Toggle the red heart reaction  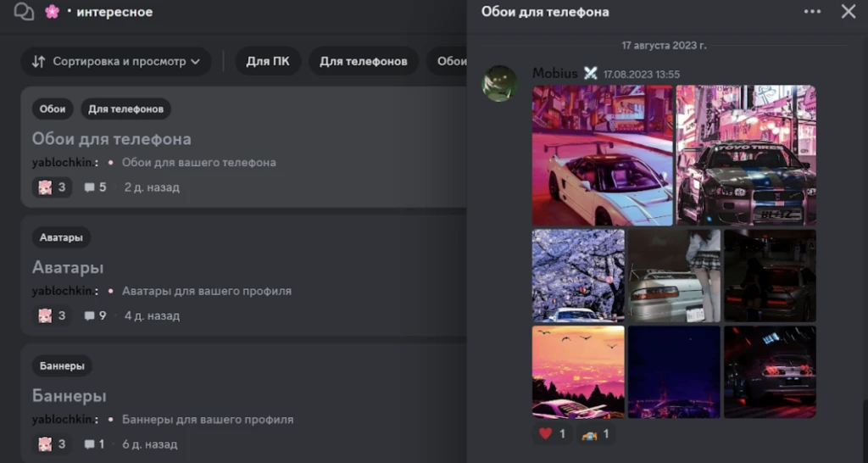click(553, 433)
